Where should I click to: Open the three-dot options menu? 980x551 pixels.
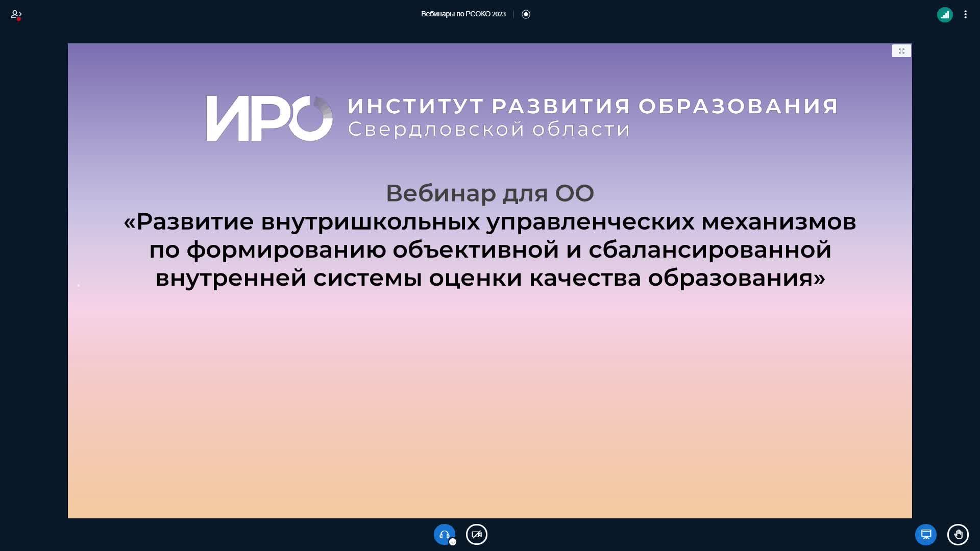click(965, 15)
